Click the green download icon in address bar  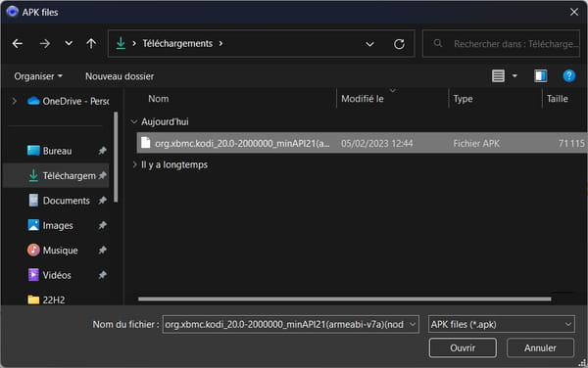click(121, 43)
